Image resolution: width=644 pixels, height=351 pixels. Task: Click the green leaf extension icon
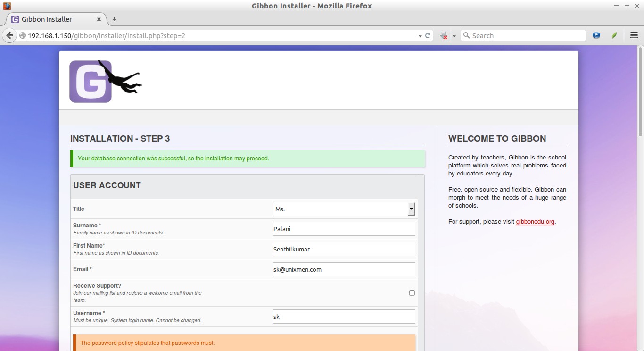coord(614,35)
